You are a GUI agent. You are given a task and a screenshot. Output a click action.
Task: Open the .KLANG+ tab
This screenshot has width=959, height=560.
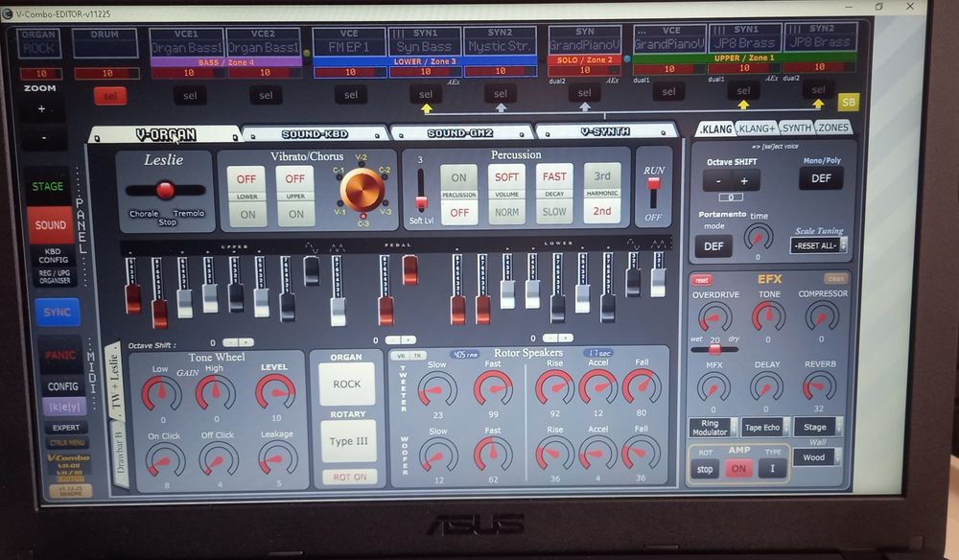756,128
